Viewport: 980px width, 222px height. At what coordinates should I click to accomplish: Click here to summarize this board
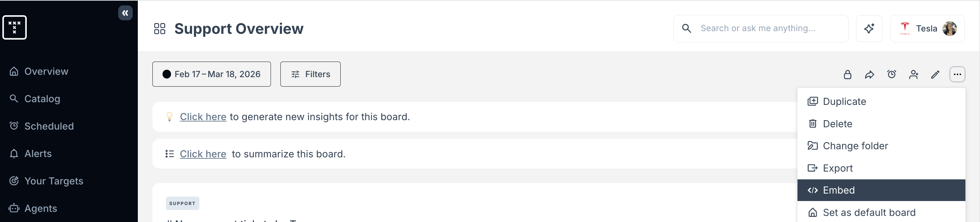point(203,154)
